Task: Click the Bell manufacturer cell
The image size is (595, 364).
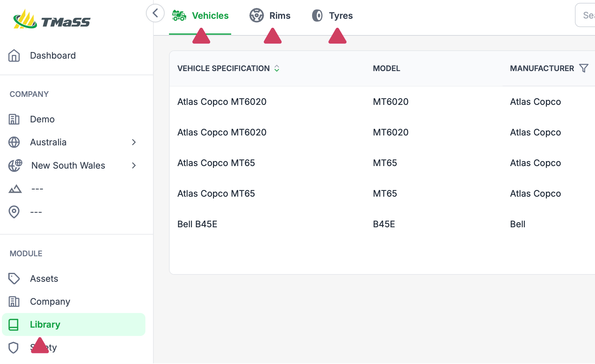Action: pos(518,224)
